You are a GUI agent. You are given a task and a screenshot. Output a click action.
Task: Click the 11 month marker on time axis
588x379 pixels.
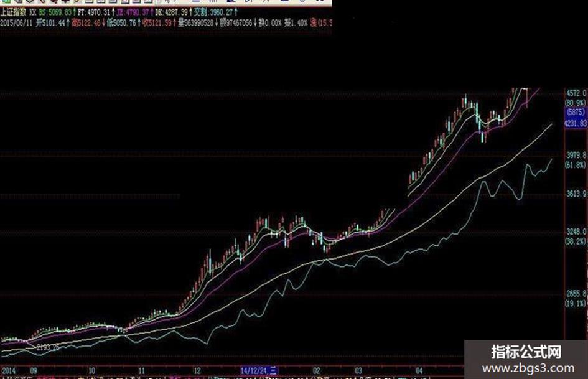click(141, 371)
